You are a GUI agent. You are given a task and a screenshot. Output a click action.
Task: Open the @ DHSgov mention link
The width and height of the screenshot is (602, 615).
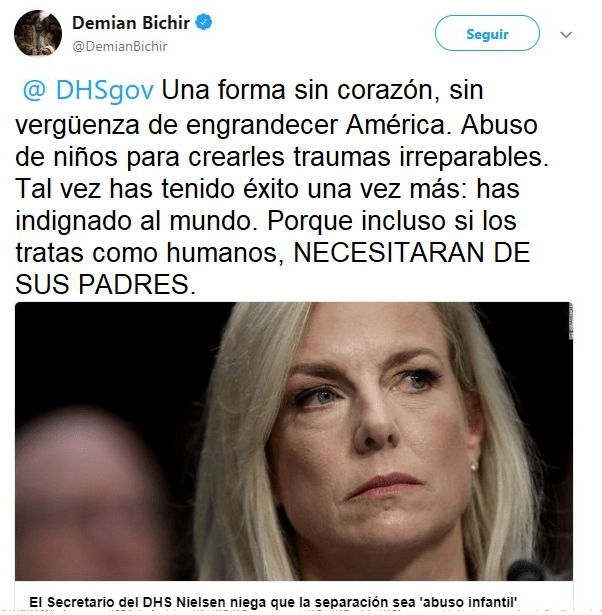pyautogui.click(x=88, y=90)
